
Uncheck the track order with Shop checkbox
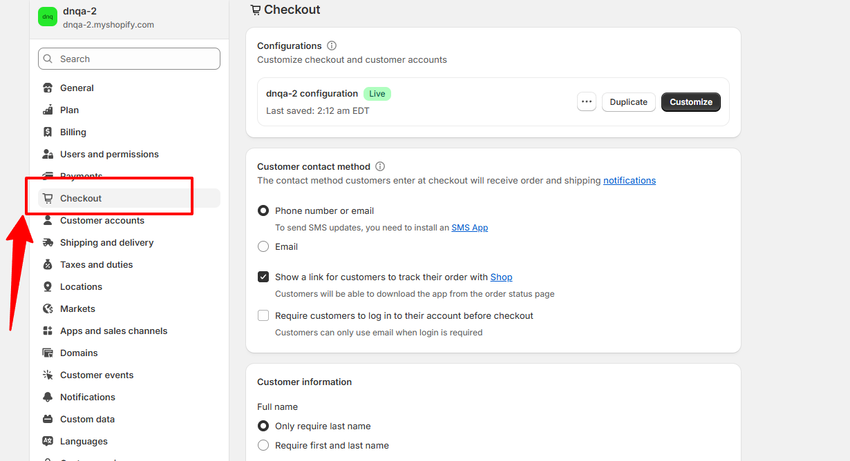point(264,277)
